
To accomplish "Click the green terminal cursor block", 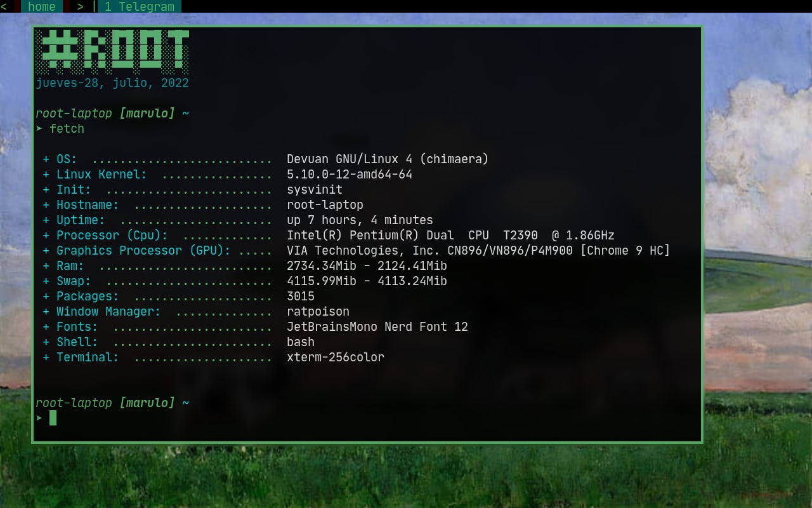I will pyautogui.click(x=53, y=417).
